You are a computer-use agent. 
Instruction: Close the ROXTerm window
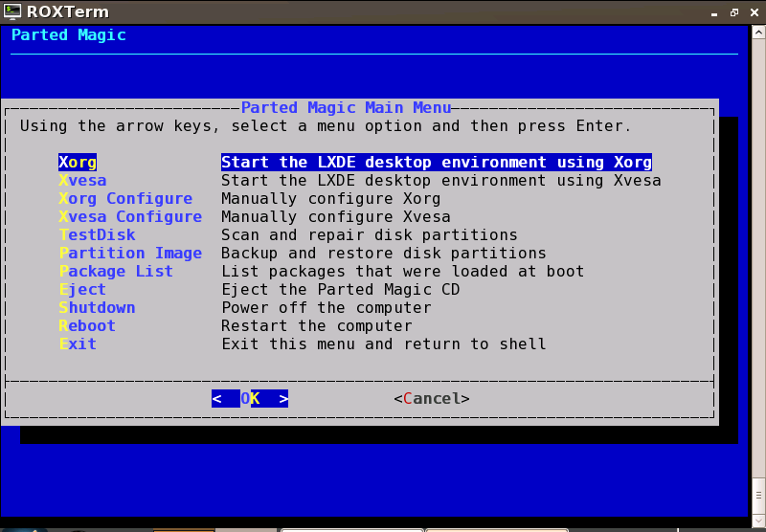(x=755, y=12)
